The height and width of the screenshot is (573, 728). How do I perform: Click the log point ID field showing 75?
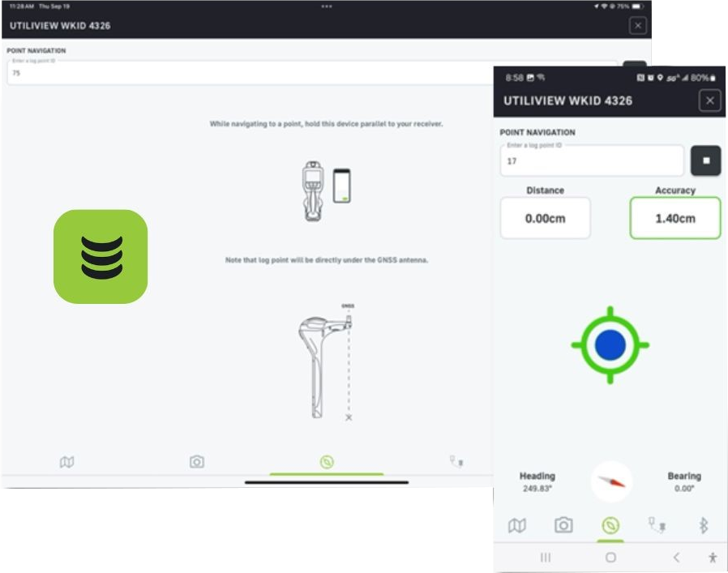click(243, 73)
